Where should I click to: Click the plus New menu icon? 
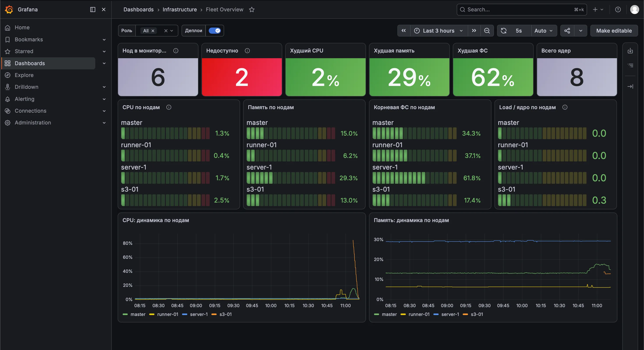coord(598,9)
